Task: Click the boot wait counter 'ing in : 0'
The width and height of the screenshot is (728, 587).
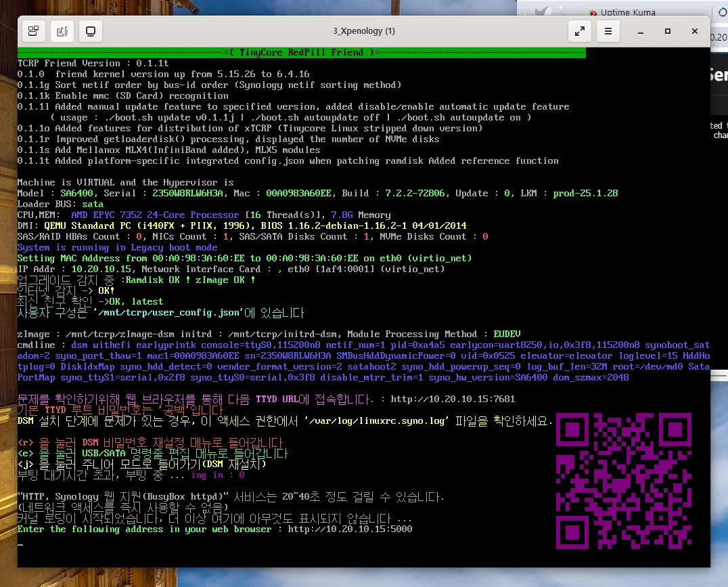Action: [217, 475]
